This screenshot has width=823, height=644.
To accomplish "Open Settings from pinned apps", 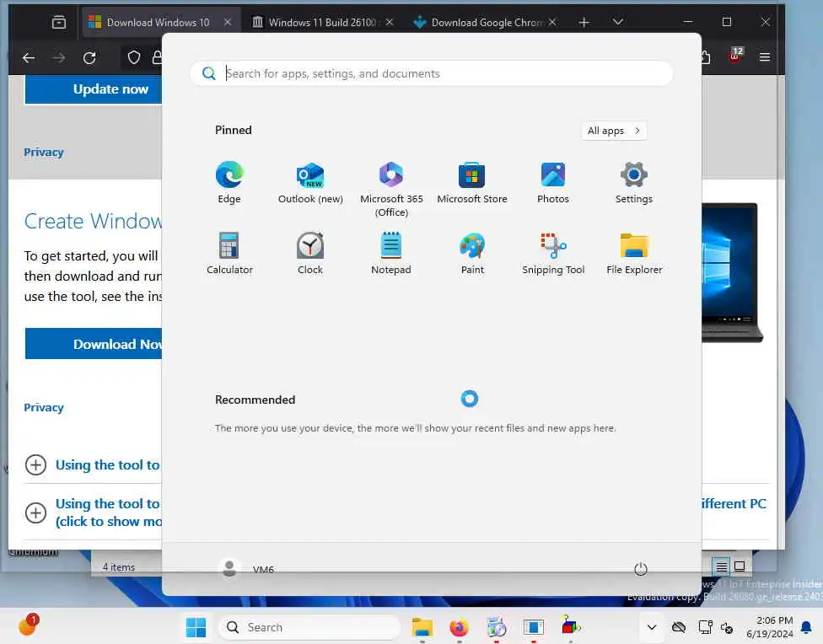I will (x=633, y=183).
